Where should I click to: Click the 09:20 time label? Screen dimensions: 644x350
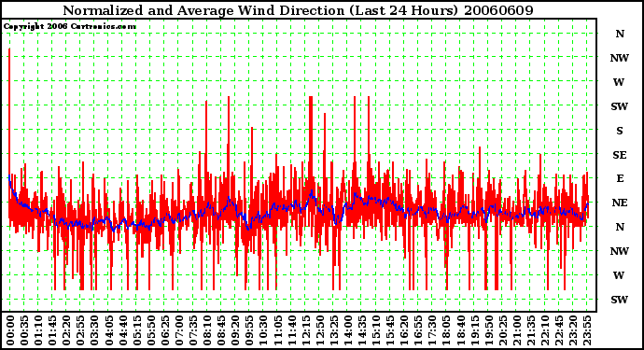[235, 330]
